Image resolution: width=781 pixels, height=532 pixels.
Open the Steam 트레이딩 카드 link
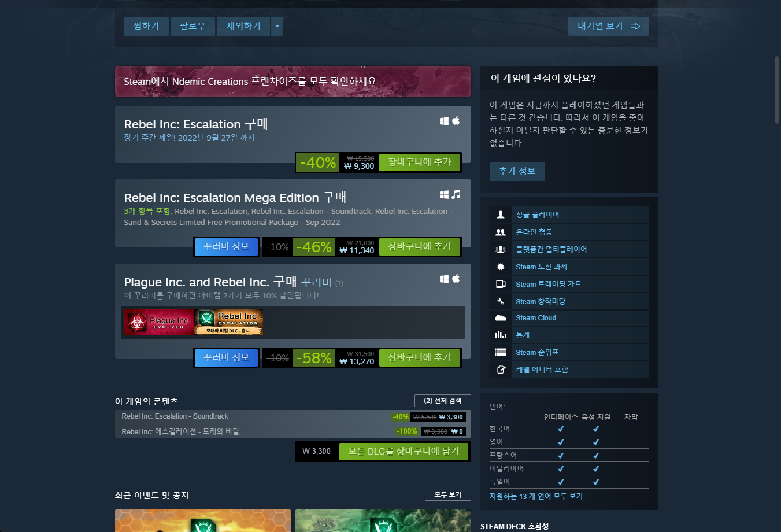[549, 284]
